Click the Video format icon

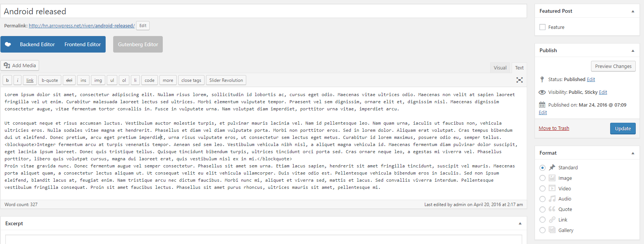552,188
